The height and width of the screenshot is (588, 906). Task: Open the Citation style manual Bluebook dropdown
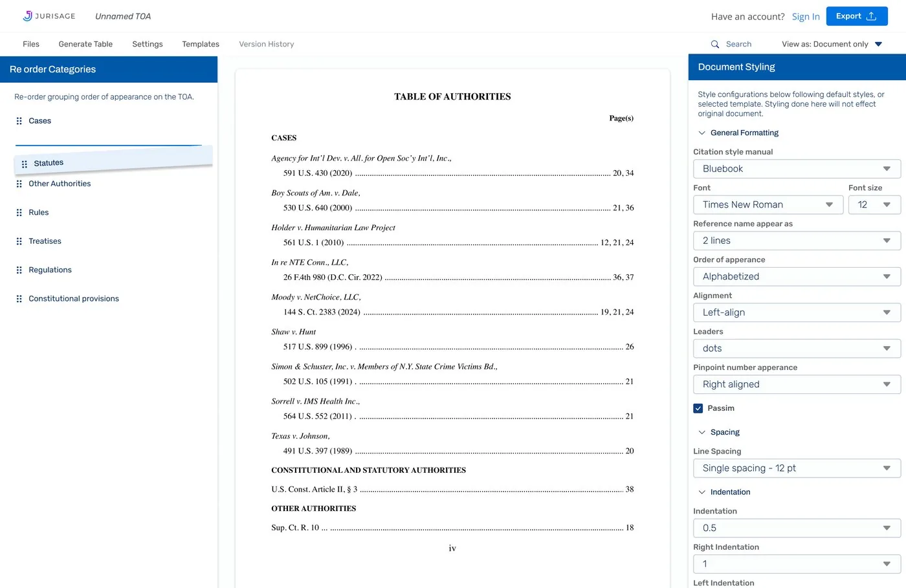point(797,169)
